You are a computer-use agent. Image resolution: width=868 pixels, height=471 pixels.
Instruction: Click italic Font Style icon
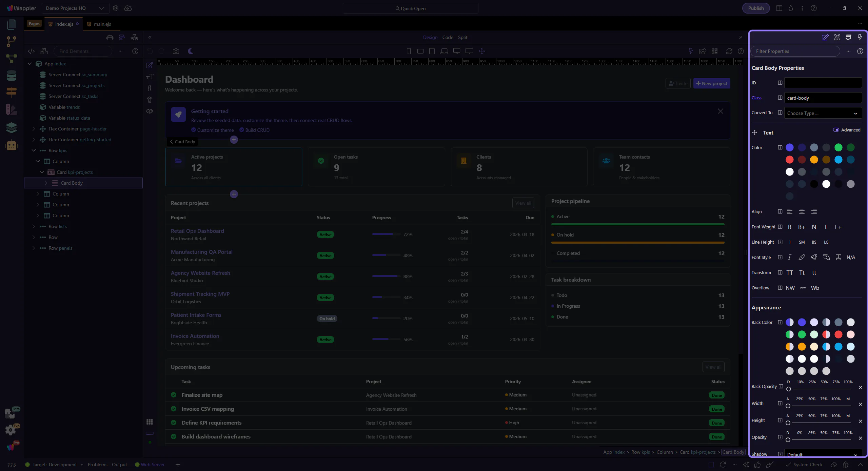tap(790, 257)
